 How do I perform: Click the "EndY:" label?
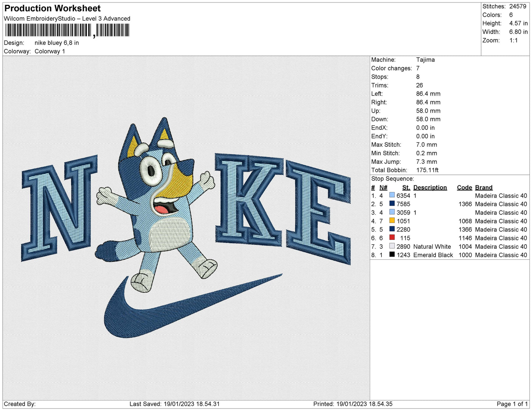[379, 136]
